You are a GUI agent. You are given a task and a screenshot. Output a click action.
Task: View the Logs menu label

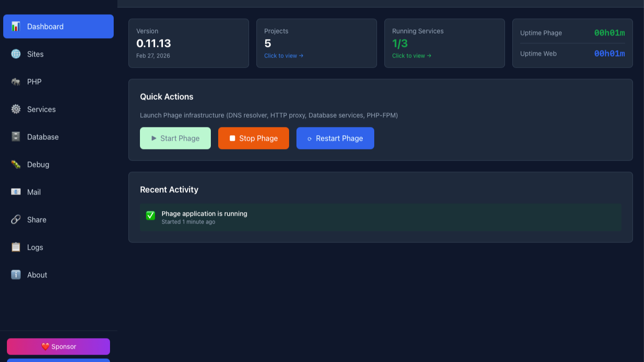click(x=35, y=247)
